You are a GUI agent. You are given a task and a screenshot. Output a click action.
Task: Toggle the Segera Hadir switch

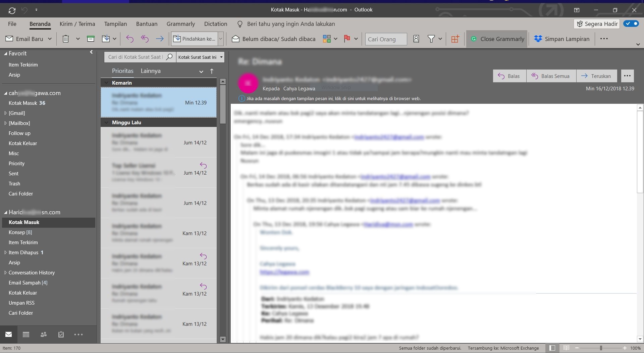631,24
